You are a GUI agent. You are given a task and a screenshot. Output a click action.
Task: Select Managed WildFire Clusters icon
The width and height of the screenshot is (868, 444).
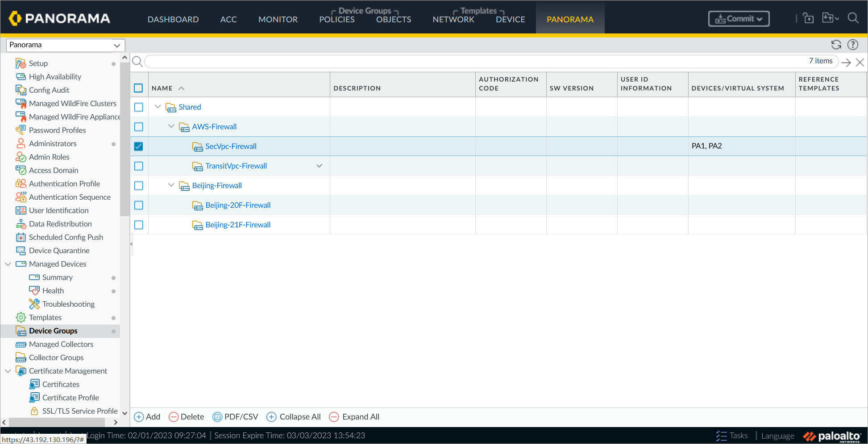(x=21, y=103)
